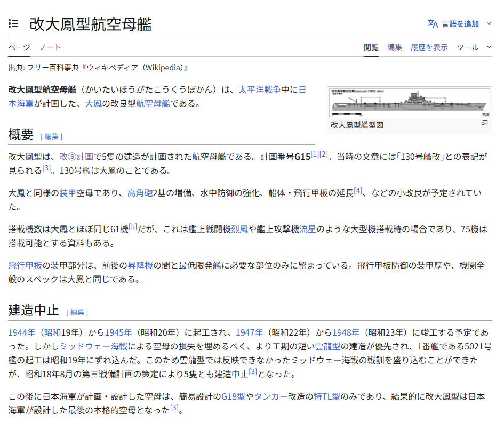This screenshot has height=431, width=504.
Task: Open the 太平洋戦争 link
Action: coord(259,90)
